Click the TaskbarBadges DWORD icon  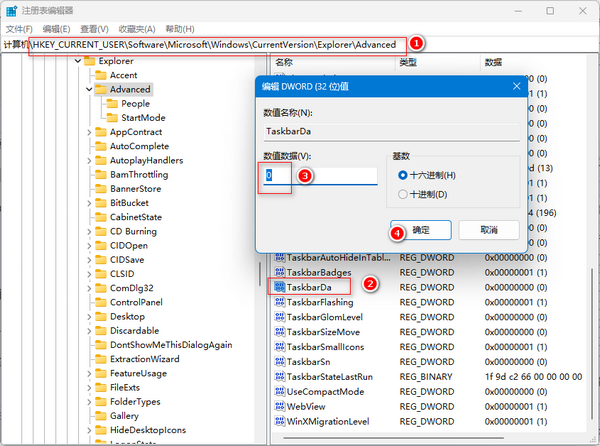(x=279, y=272)
